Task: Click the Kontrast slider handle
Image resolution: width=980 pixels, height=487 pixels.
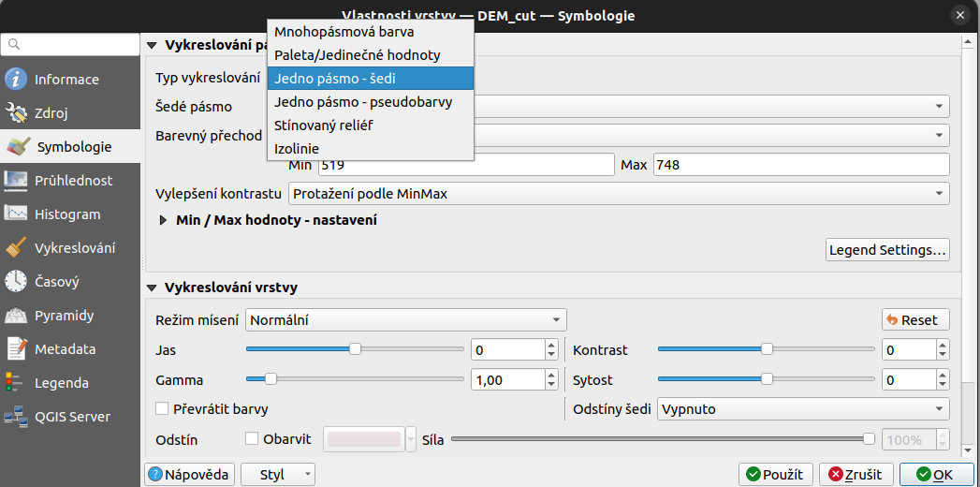Action: pyautogui.click(x=767, y=348)
